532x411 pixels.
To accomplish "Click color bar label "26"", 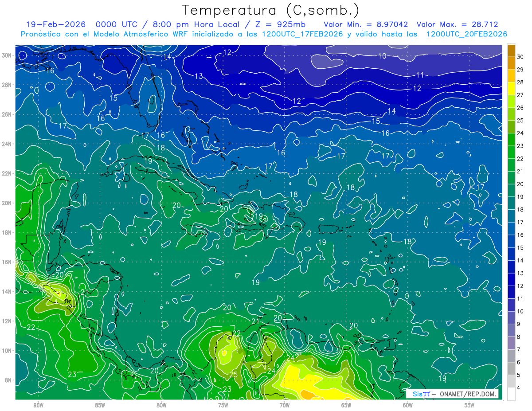I will [520, 108].
